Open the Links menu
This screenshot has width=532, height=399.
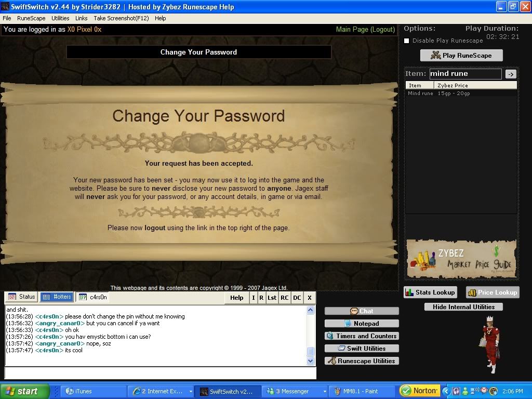82,18
